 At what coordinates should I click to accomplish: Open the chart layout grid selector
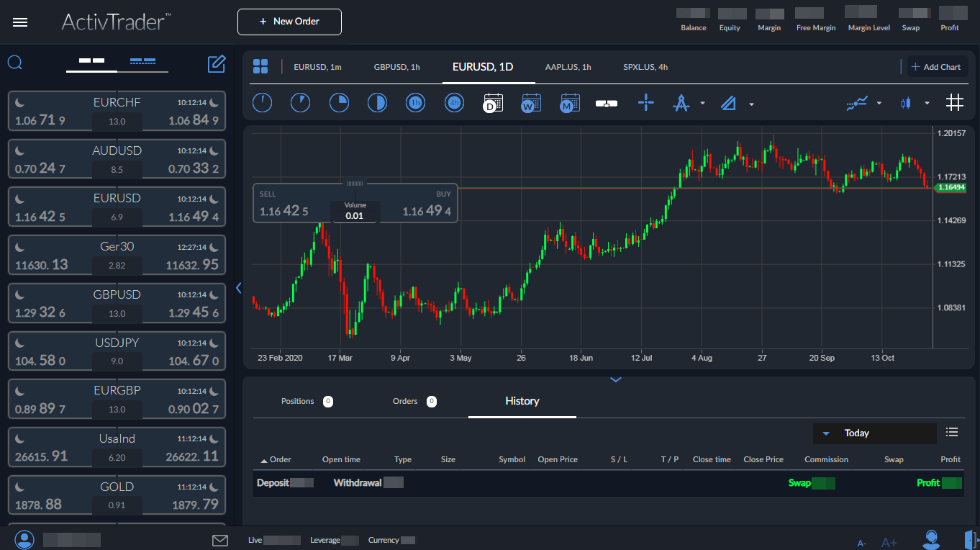260,66
